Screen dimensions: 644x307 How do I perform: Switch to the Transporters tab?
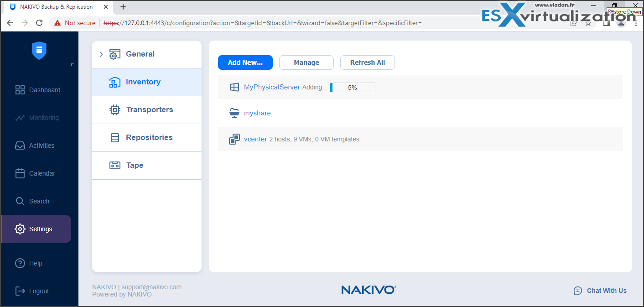147,110
